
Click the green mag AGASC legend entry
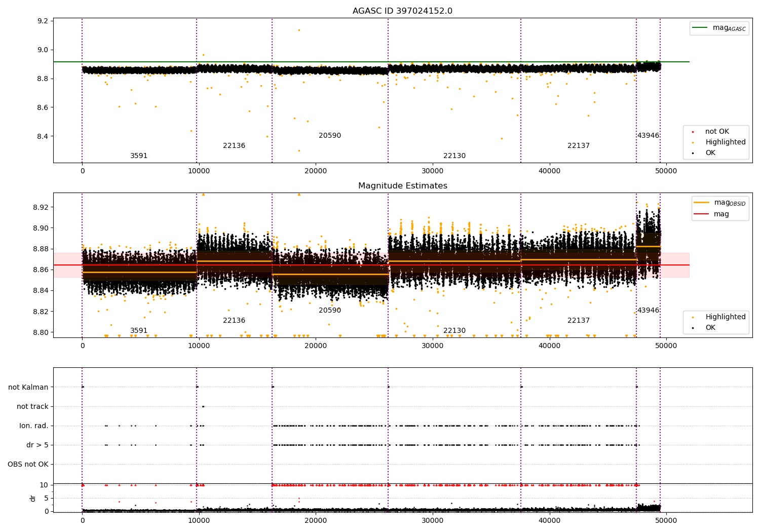719,28
